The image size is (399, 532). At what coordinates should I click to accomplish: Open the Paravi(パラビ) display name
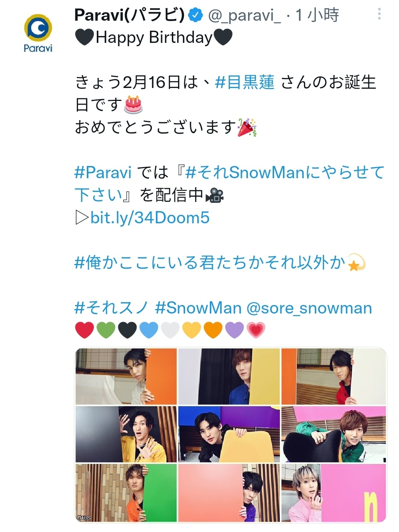point(129,15)
